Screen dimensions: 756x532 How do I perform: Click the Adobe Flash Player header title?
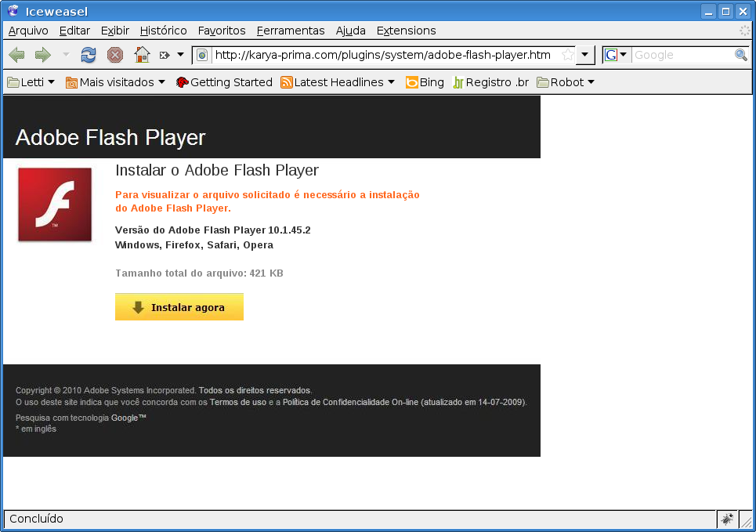tap(110, 138)
